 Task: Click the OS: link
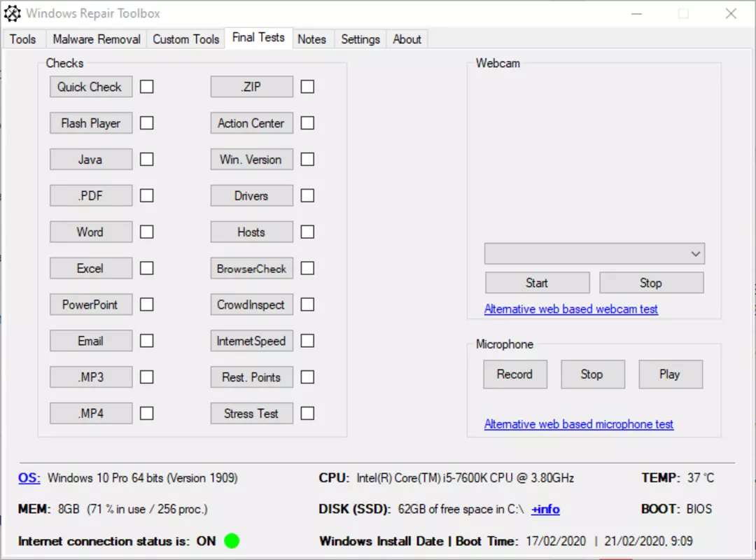pyautogui.click(x=29, y=478)
